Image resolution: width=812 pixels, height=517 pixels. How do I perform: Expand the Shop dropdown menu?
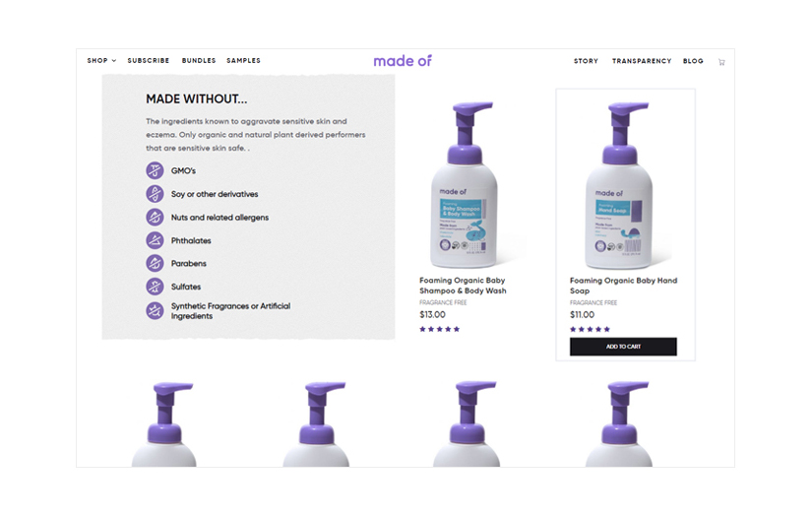click(x=101, y=61)
